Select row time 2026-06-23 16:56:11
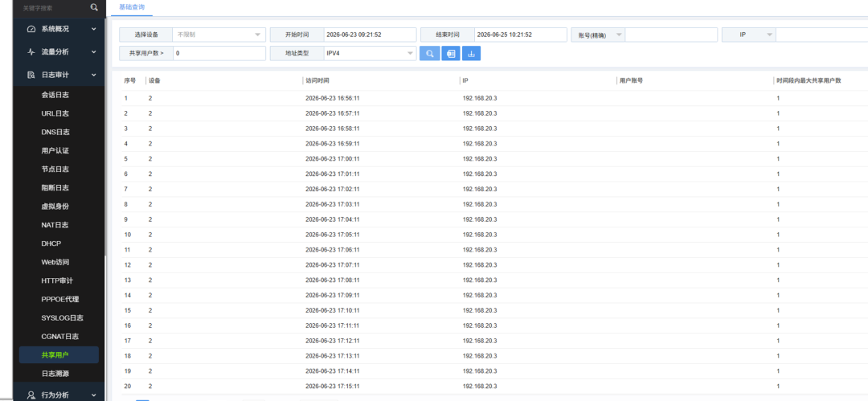Image resolution: width=868 pixels, height=401 pixels. pos(332,98)
